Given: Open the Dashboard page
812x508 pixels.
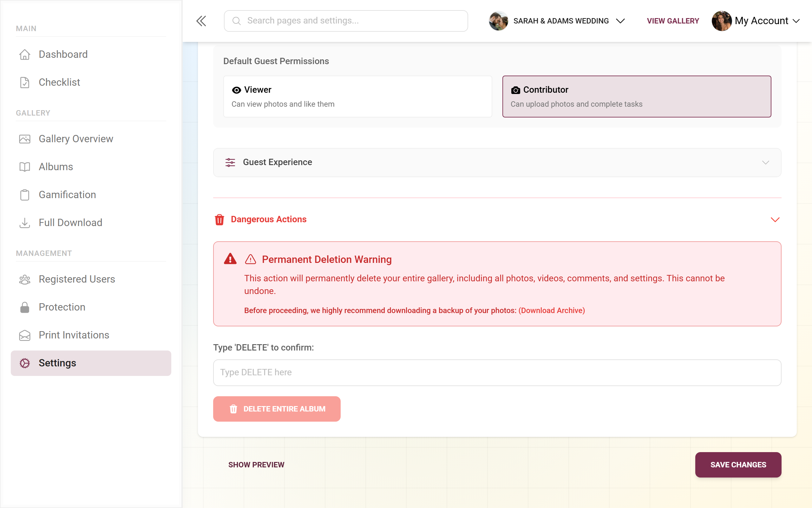Looking at the screenshot, I should click(x=91, y=54).
